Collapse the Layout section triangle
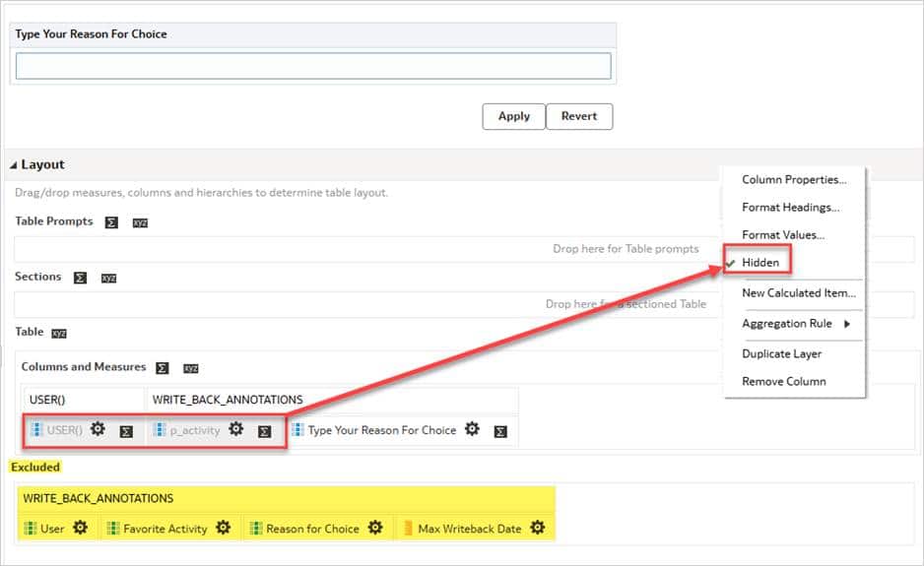 click(x=13, y=165)
